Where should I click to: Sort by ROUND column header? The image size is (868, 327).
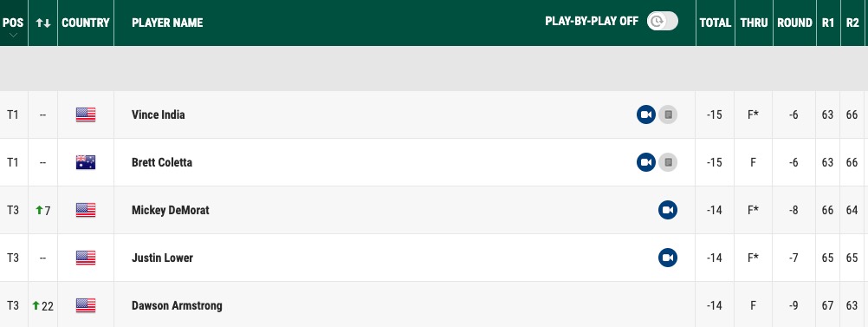tap(794, 23)
